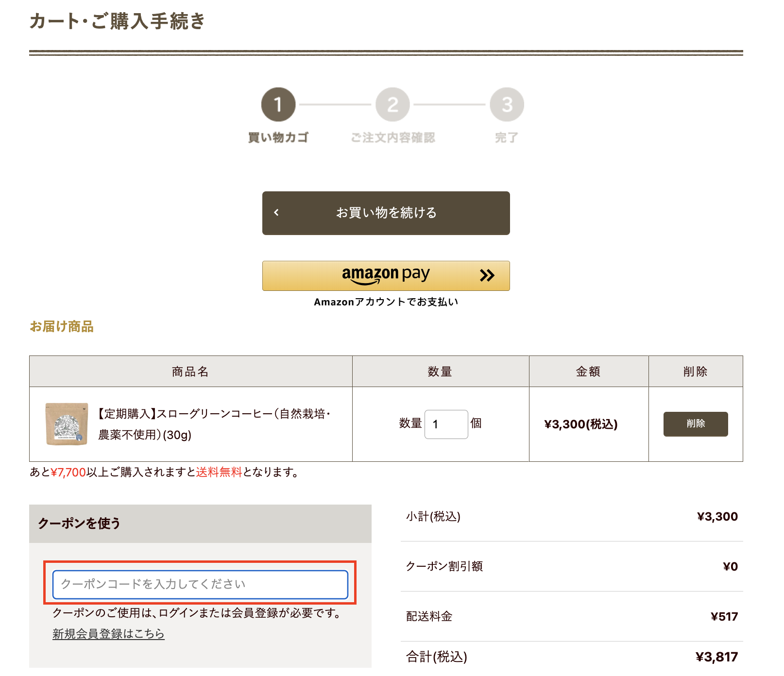Click the coupon code input field
Screen dimensions: 784x676
click(x=200, y=584)
